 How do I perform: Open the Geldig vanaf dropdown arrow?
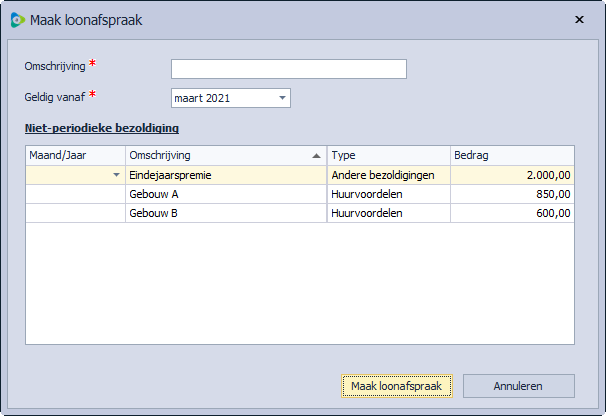click(283, 98)
